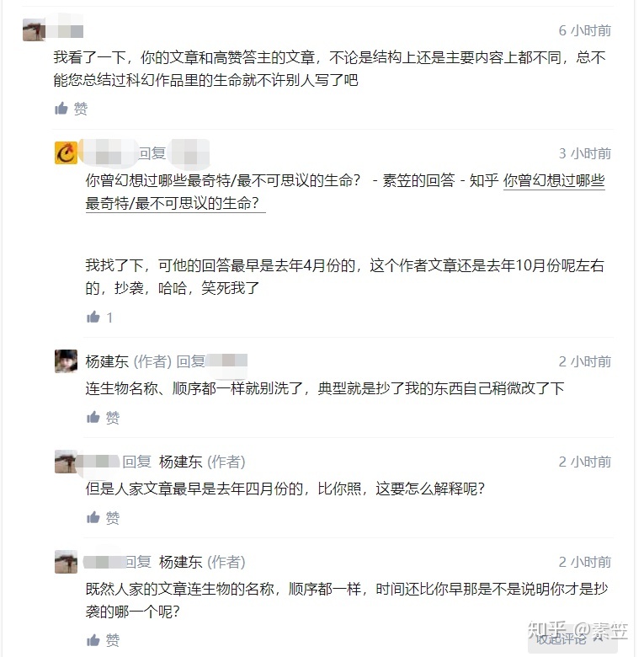Screen dimensions: 644x657
Task: Open the orange C avatar profile
Action: (x=66, y=153)
